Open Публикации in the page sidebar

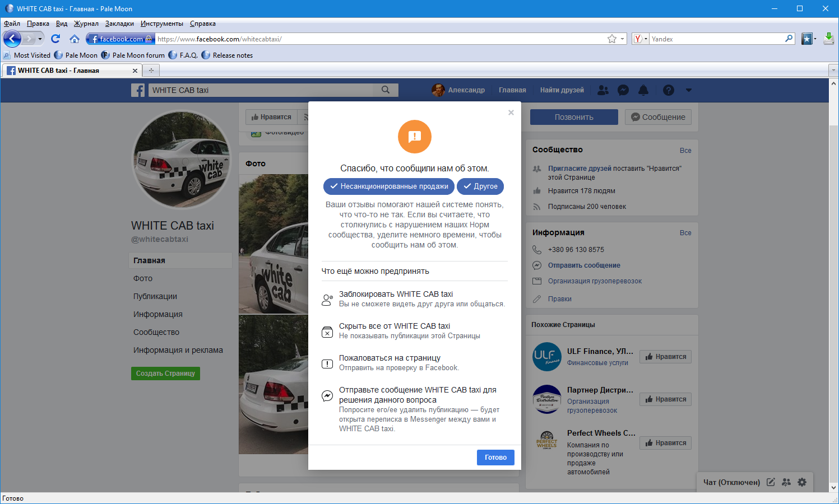(x=155, y=296)
